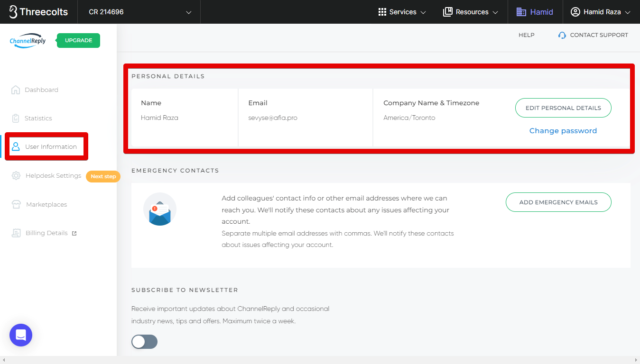Click the Change password link
640x364 pixels.
[563, 131]
